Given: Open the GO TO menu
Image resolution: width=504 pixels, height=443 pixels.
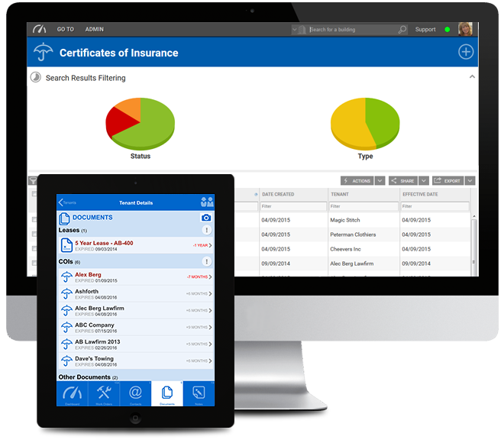Looking at the screenshot, I should (66, 30).
